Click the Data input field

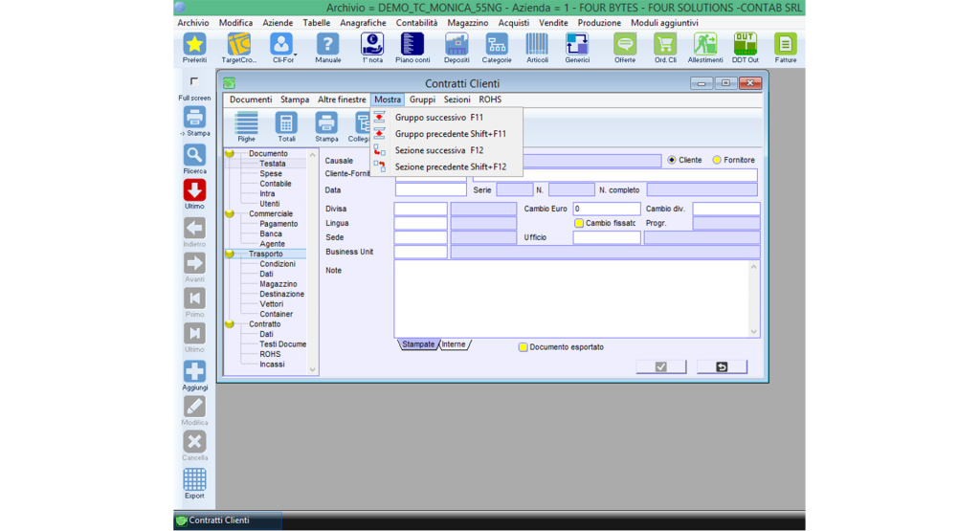(431, 189)
